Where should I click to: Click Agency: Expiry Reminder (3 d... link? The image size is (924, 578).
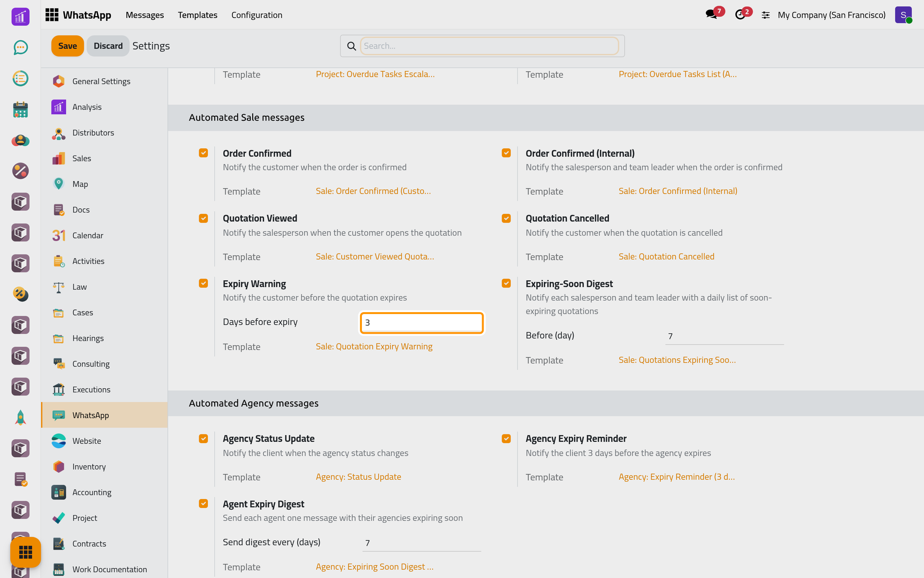(x=677, y=477)
